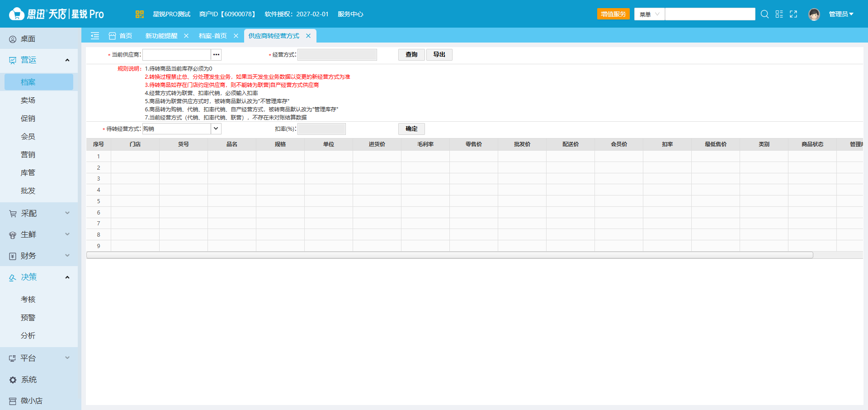Switch to the 新功能提醒 tab

point(161,36)
